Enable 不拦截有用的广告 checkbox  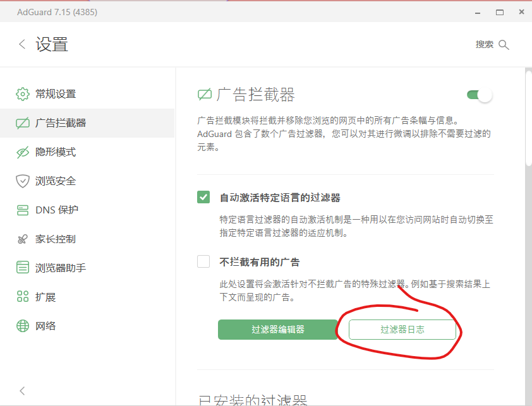click(x=203, y=261)
